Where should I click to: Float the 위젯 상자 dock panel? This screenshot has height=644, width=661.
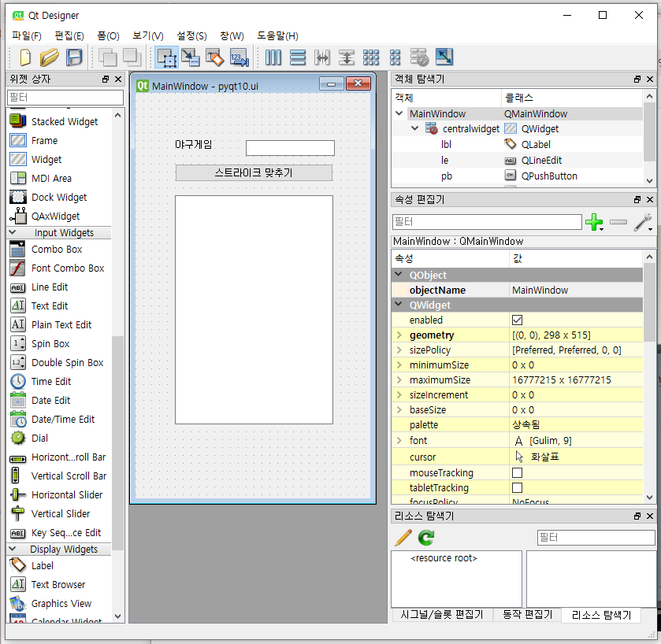pyautogui.click(x=106, y=80)
